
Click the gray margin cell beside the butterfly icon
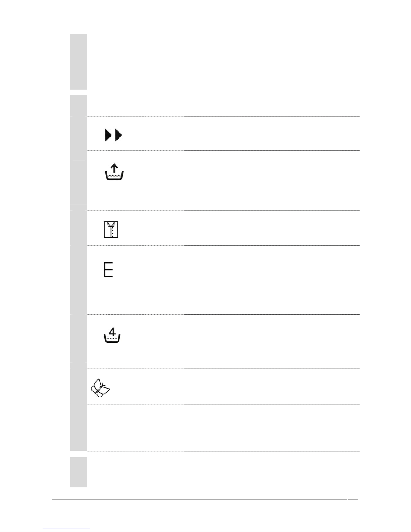79,386
